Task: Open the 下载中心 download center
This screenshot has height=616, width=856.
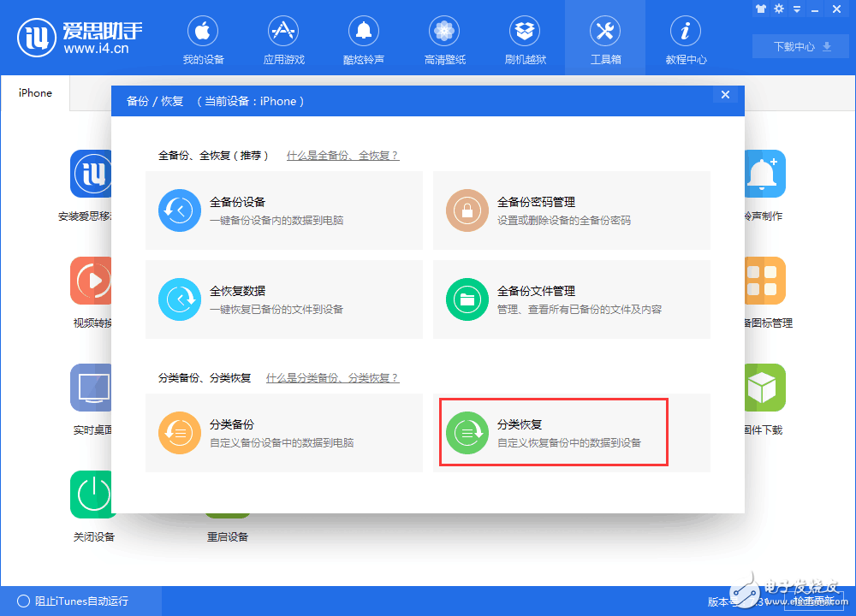Action: [x=800, y=46]
